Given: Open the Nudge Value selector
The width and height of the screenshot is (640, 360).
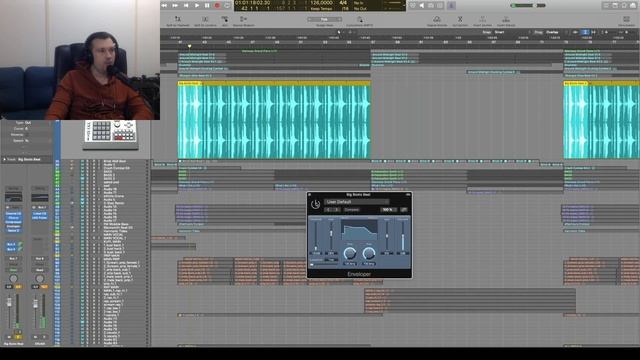Looking at the screenshot, I should pos(324,19).
